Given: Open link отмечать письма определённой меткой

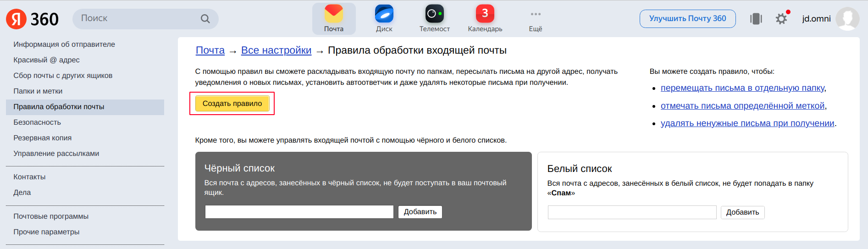Looking at the screenshot, I should click(742, 106).
